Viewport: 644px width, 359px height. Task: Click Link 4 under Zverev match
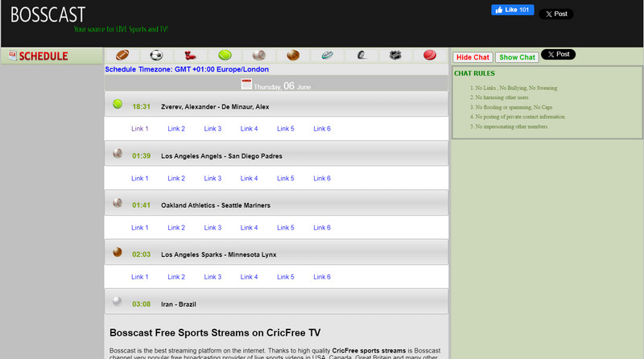pos(249,129)
